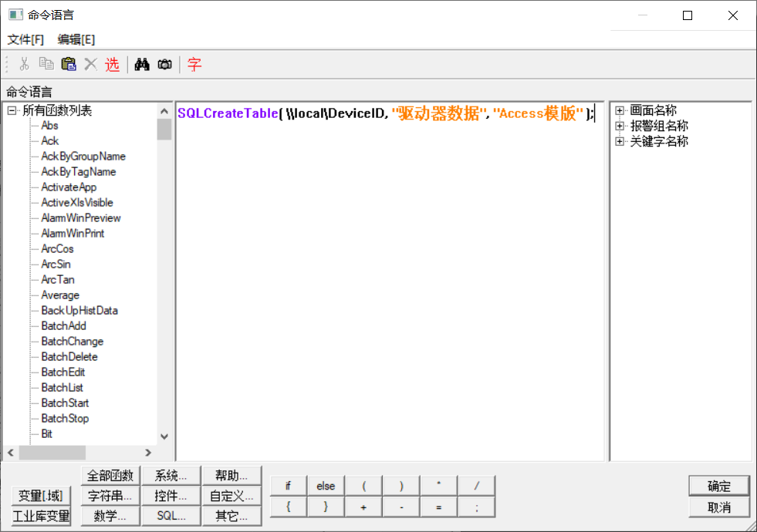This screenshot has height=532, width=757.
Task: Open the 其它... function category
Action: point(231,516)
